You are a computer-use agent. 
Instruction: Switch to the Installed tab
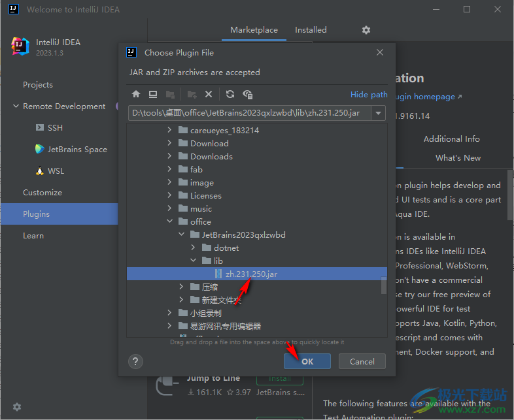(311, 30)
